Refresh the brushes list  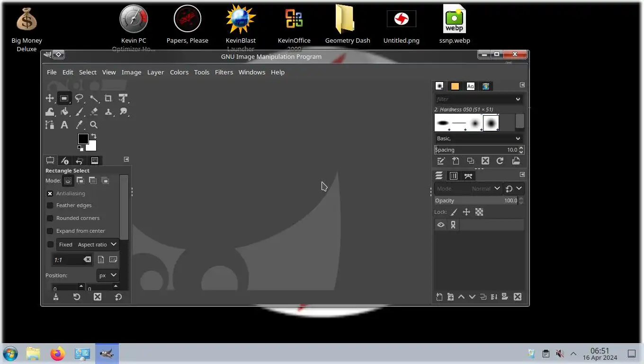(500, 161)
